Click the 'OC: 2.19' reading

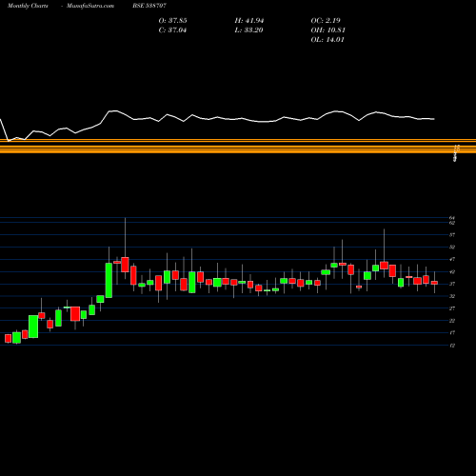tap(326, 21)
